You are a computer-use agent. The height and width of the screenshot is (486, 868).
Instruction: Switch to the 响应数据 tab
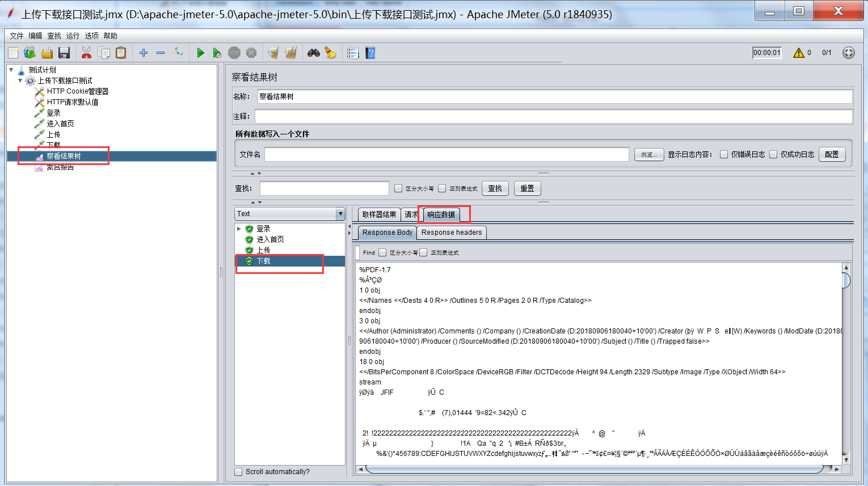click(x=441, y=214)
